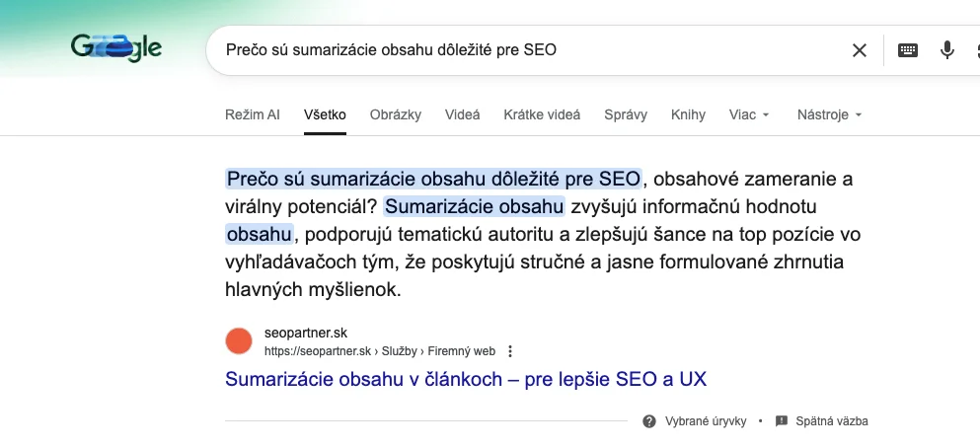The height and width of the screenshot is (448, 980).
Task: Click the question mark icon for Vybrané úryvky
Action: [648, 421]
